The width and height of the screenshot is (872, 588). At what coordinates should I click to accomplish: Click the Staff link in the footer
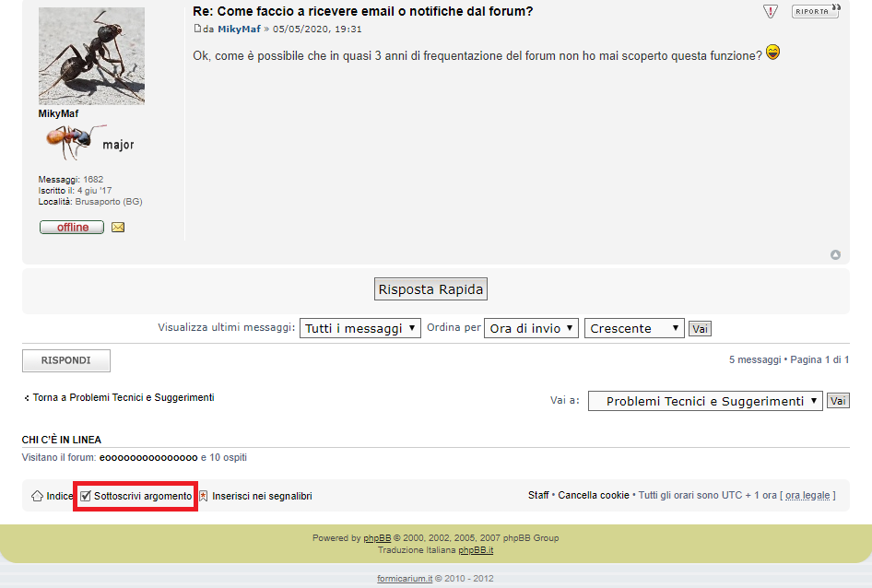click(x=538, y=496)
